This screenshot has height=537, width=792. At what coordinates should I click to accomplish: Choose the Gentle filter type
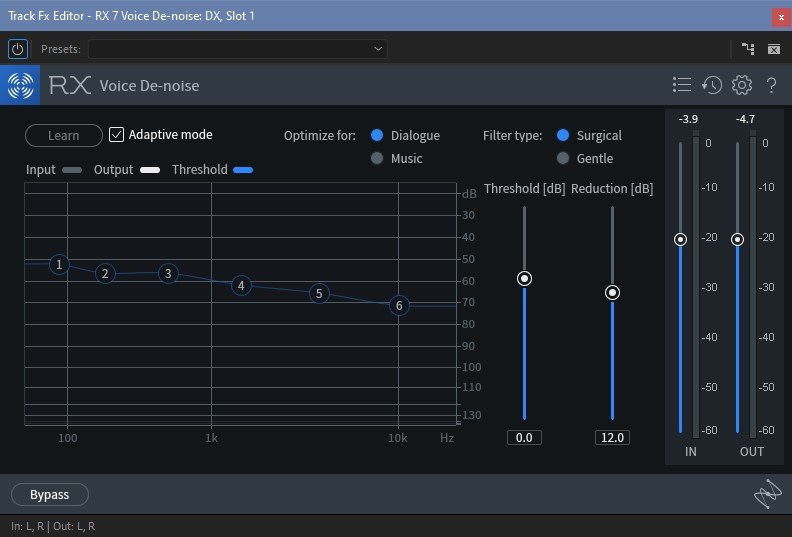[563, 158]
